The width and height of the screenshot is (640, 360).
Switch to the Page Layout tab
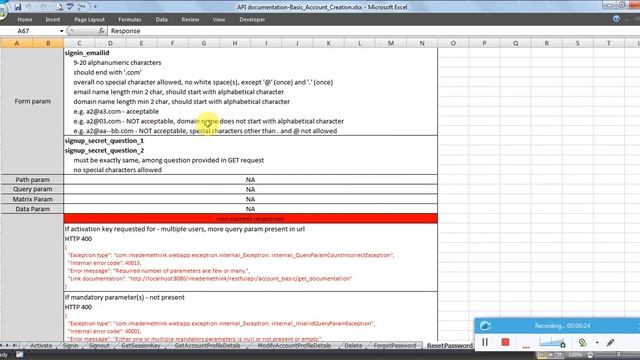tap(89, 20)
